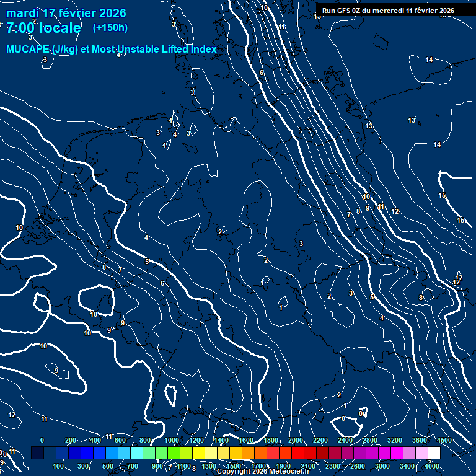Click the 4500 label at legend end
Image resolution: width=476 pixels, height=476 pixels.
coord(445,440)
